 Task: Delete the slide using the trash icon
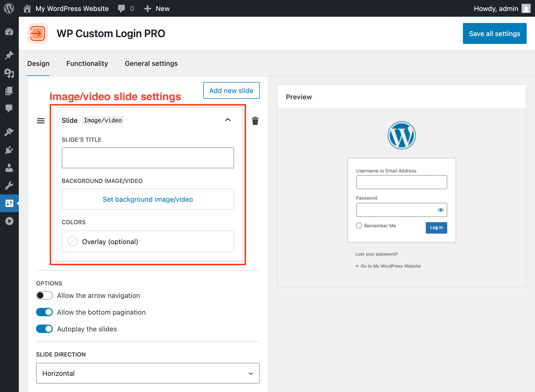tap(255, 121)
